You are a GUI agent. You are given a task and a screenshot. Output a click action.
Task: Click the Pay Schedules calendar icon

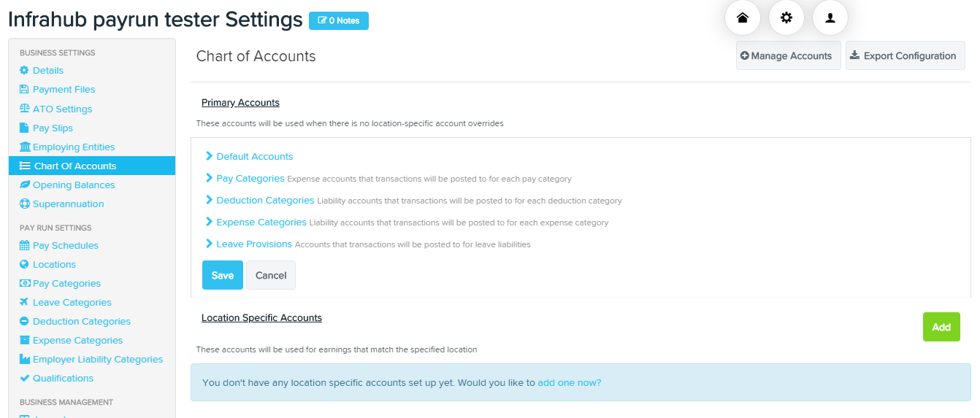tap(24, 245)
